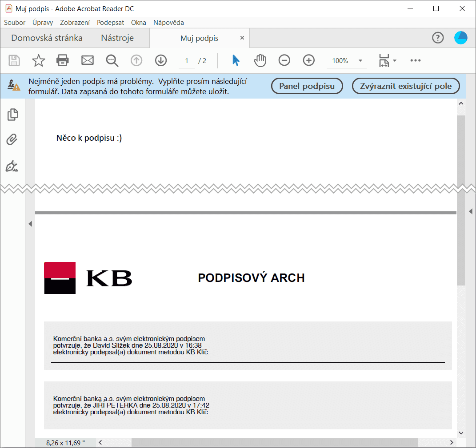Open the three-dots more tools menu
Screen dimensions: 476x448
[415, 60]
